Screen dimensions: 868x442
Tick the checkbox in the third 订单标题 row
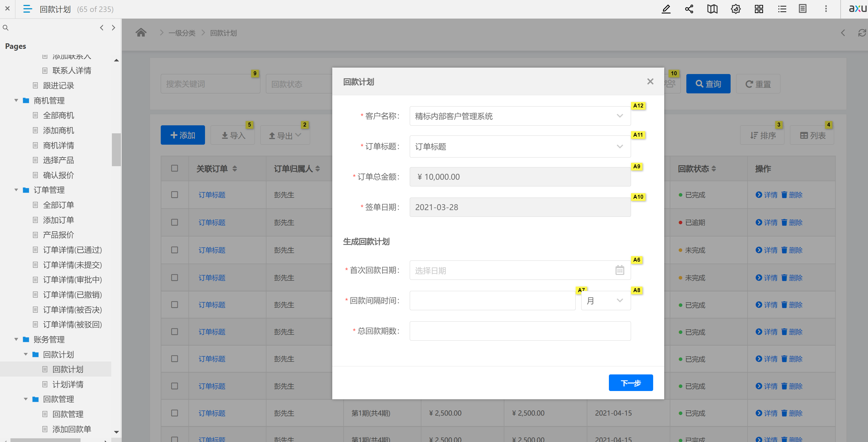click(x=175, y=250)
